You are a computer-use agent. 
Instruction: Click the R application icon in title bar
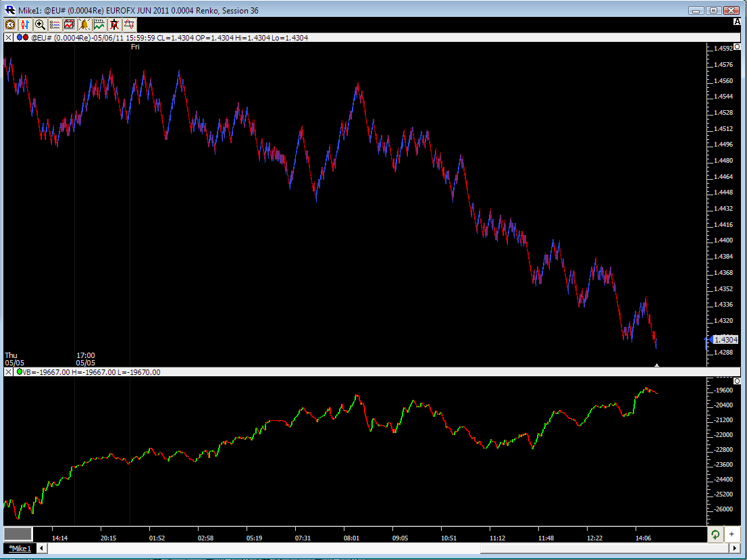[9, 10]
